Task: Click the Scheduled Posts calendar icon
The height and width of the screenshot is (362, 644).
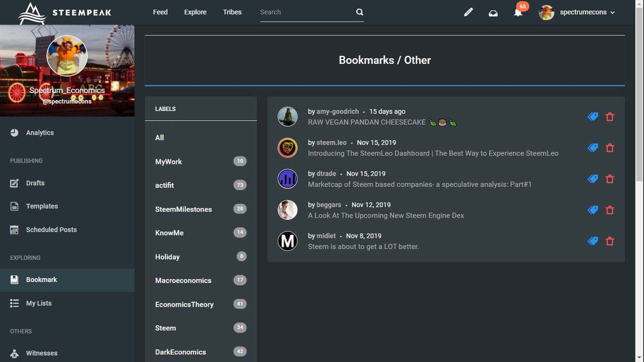Action: tap(15, 230)
